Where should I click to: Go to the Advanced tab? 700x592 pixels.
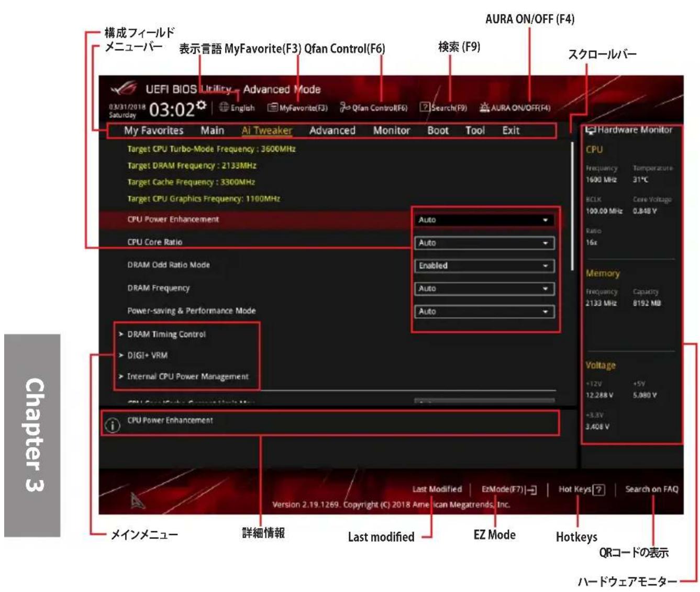pos(332,130)
